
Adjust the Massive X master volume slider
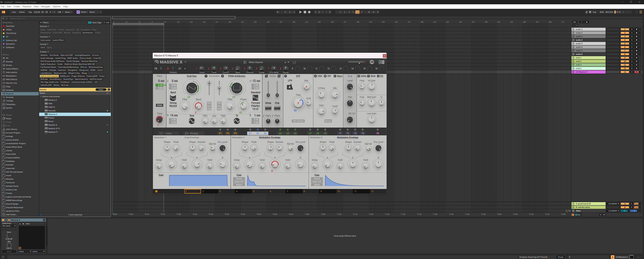(357, 62)
